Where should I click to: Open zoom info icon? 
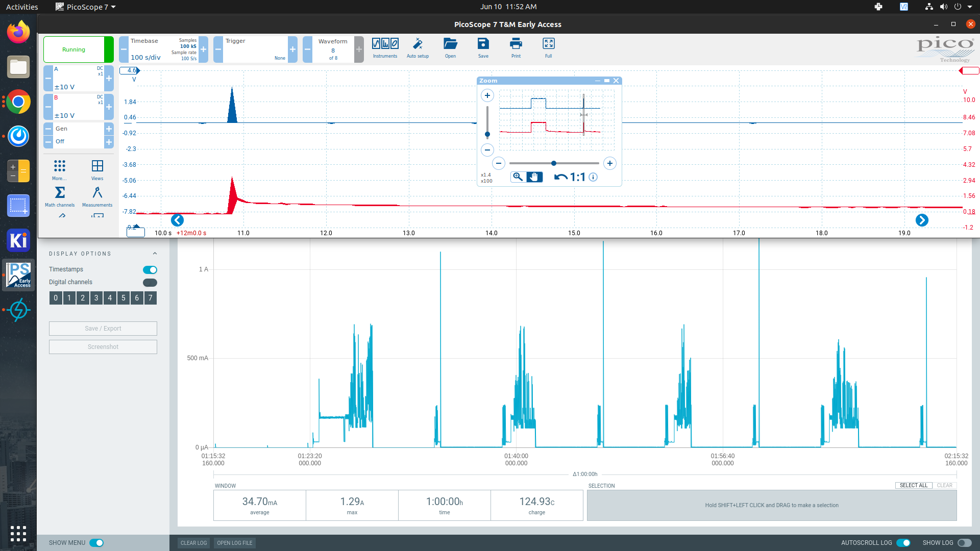click(x=593, y=177)
